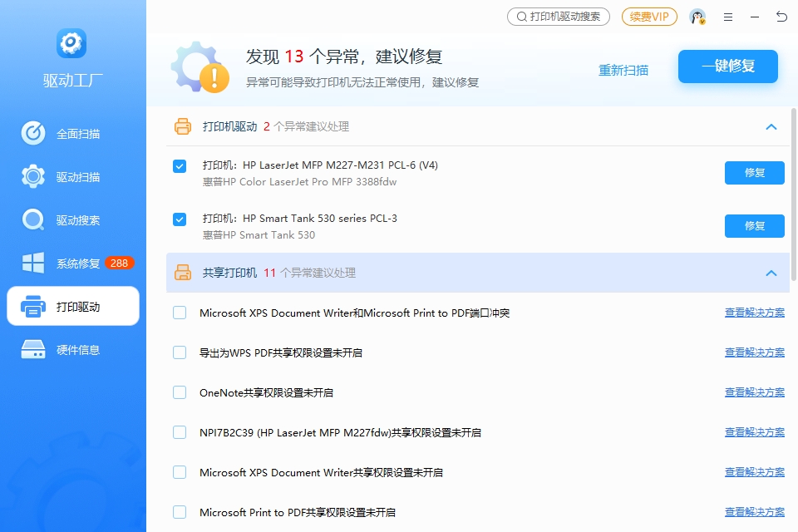
Task: Click the 打印机驱动搜索 search field
Action: coord(559,17)
